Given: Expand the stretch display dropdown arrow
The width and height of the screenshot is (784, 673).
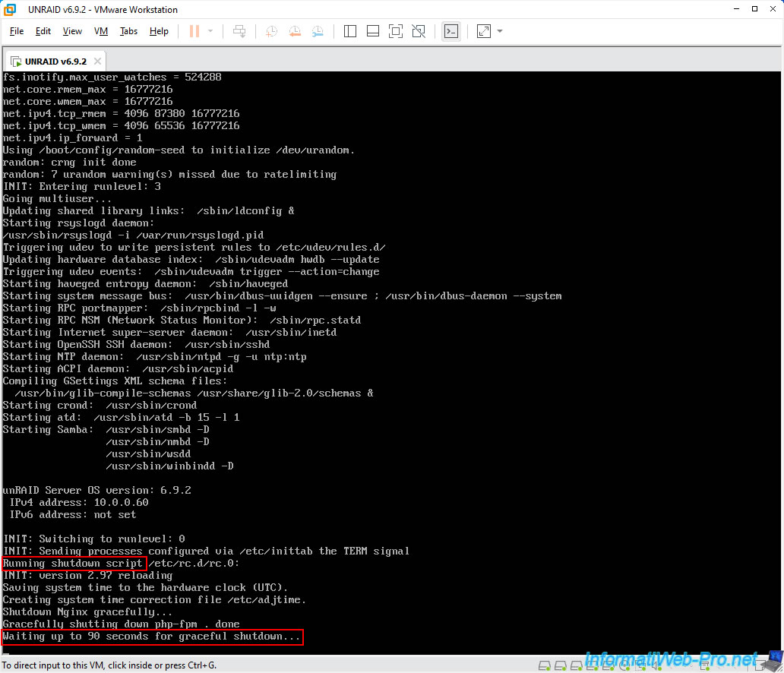Looking at the screenshot, I should coord(500,31).
